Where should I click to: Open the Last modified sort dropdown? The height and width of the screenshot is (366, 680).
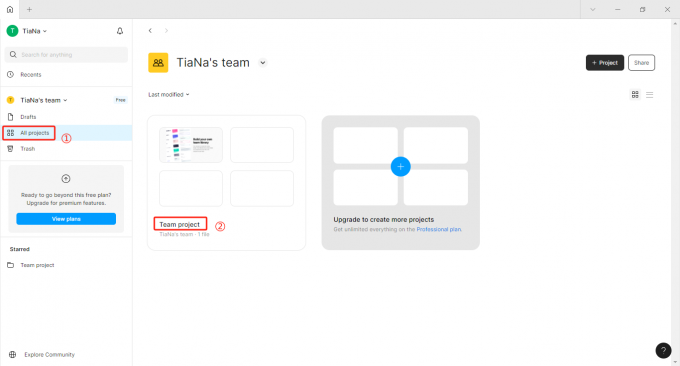point(169,95)
